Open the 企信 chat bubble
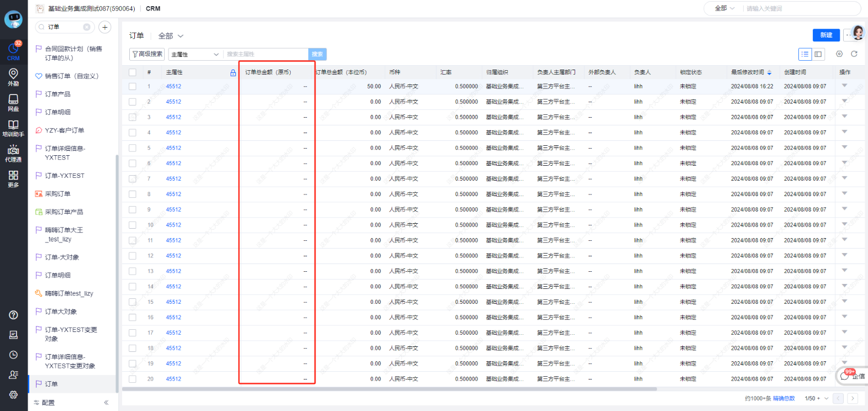 (x=853, y=376)
